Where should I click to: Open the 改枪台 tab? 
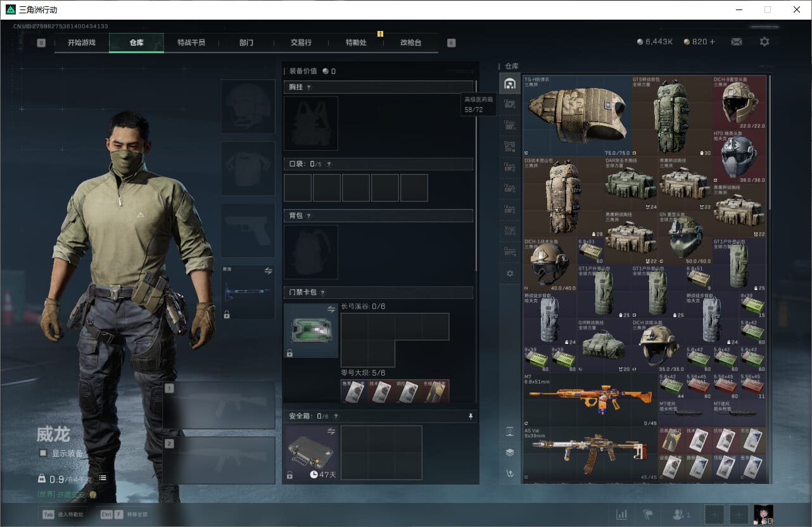click(x=410, y=42)
